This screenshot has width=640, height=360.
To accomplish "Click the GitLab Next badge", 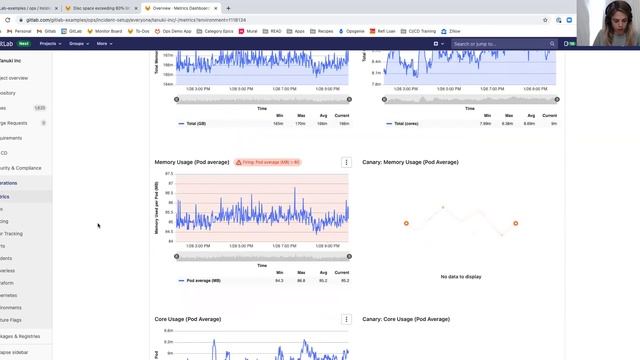I will coord(24,44).
